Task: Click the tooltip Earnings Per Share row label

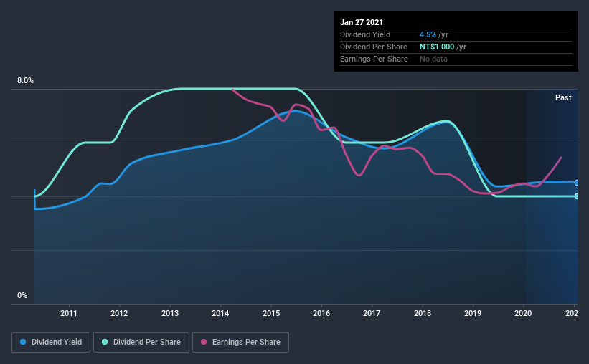Action: point(374,59)
